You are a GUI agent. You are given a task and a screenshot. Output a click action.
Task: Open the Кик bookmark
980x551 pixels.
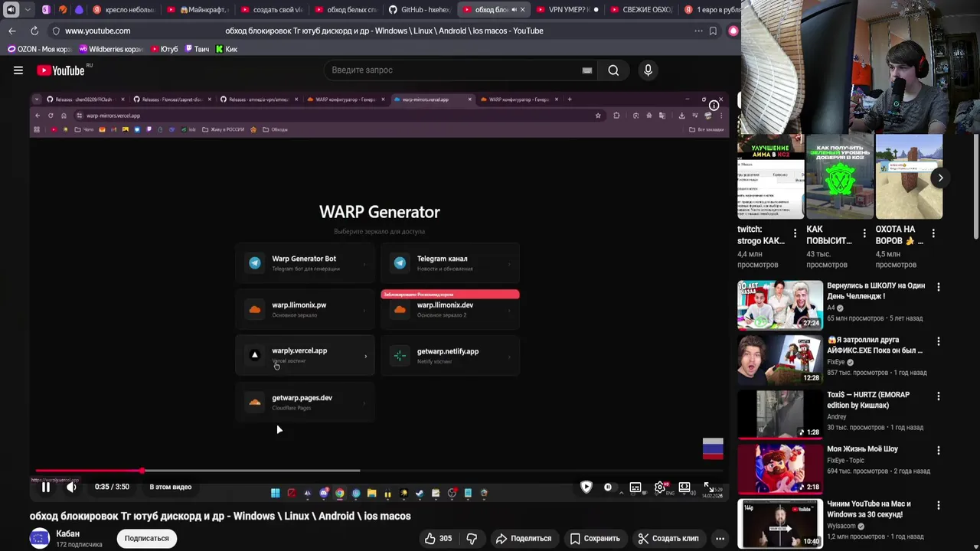coord(227,49)
